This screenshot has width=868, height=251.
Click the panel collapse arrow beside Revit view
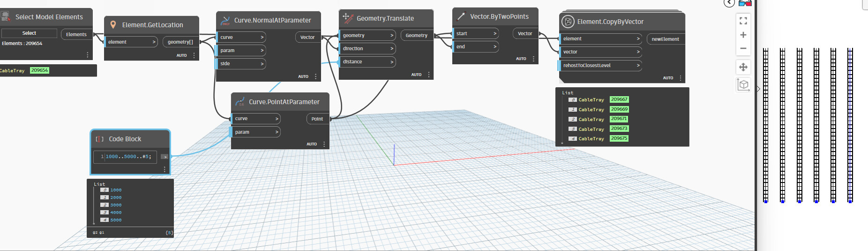(x=758, y=89)
